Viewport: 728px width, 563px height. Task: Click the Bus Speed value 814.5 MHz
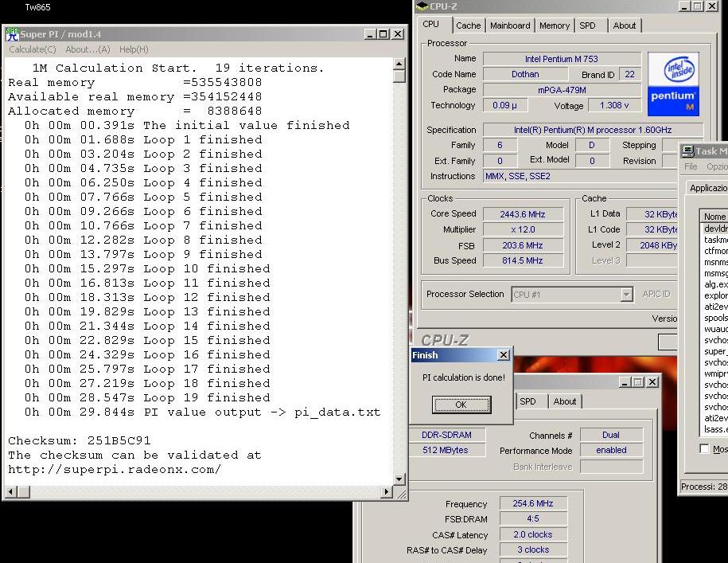click(523, 260)
